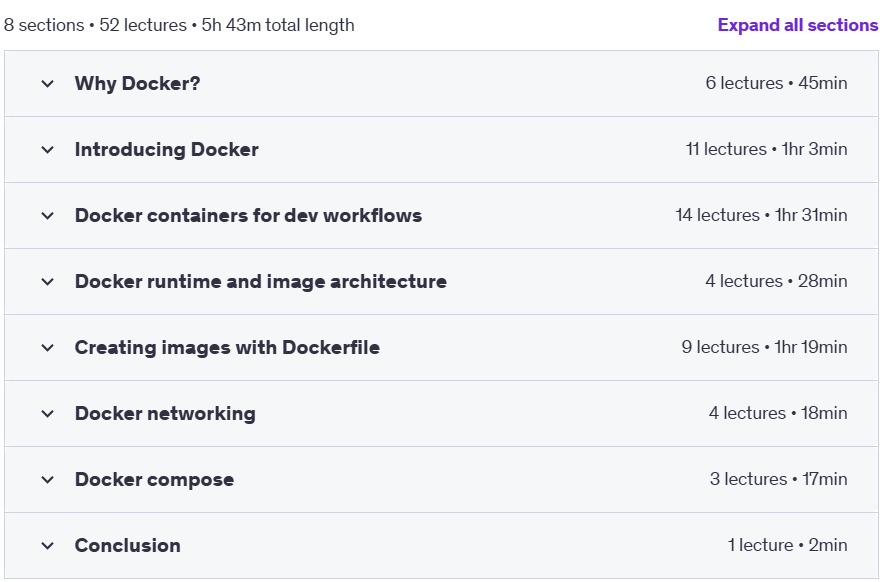Open the Why Docker? section title
The height and width of the screenshot is (582, 883).
tap(137, 83)
